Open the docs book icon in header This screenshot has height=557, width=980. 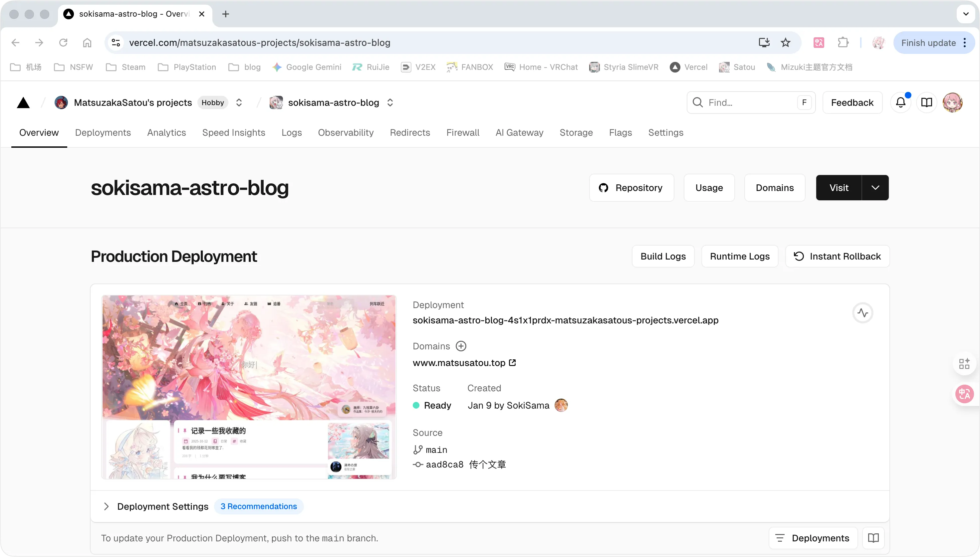point(926,102)
